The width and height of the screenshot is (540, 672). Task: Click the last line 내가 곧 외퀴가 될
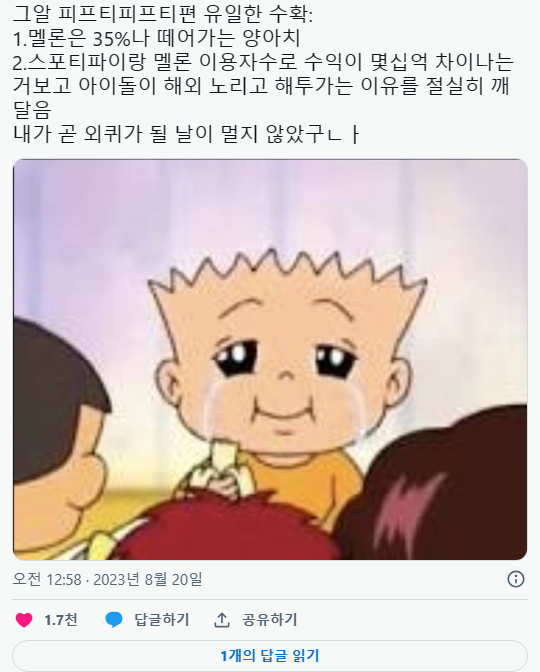(x=186, y=134)
